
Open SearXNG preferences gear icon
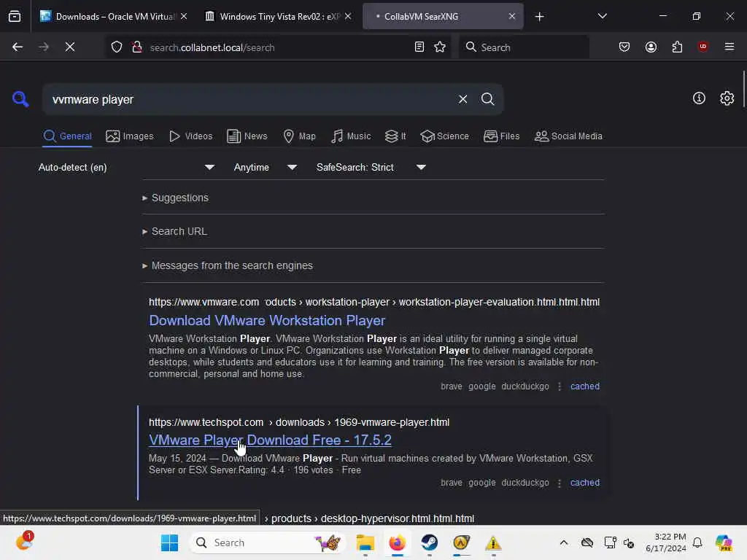click(727, 98)
